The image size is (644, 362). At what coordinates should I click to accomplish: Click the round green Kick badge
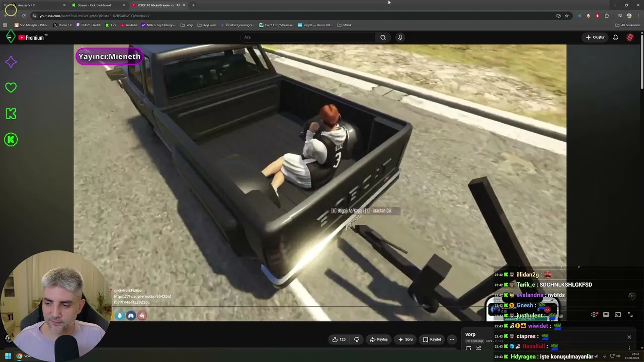click(11, 140)
